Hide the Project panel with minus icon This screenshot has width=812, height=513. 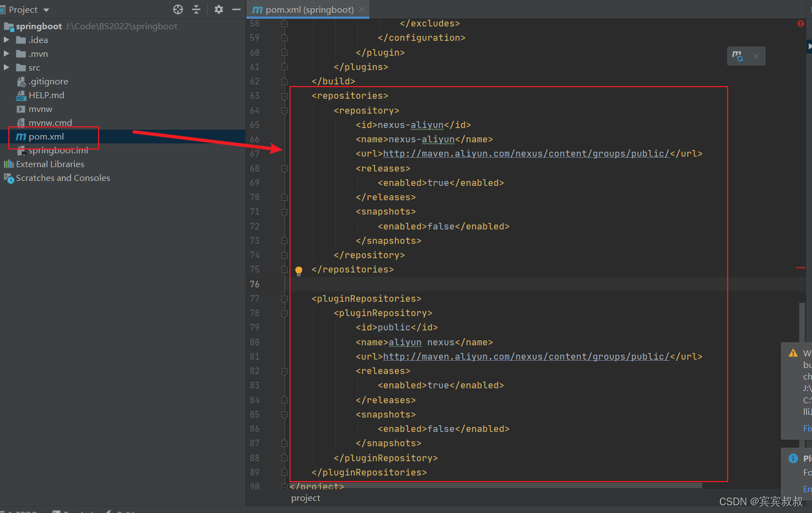[x=236, y=9]
